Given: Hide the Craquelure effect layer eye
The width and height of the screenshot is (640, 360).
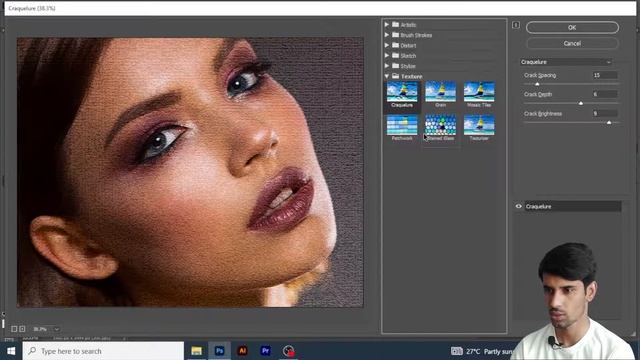Looking at the screenshot, I should [518, 206].
